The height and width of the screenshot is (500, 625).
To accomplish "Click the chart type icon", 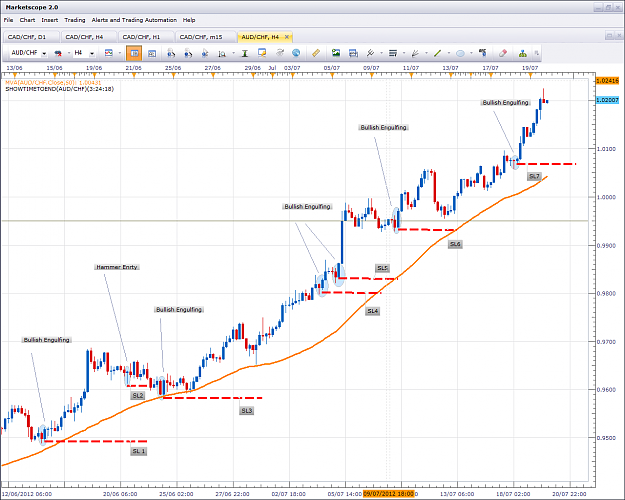I will [x=108, y=53].
